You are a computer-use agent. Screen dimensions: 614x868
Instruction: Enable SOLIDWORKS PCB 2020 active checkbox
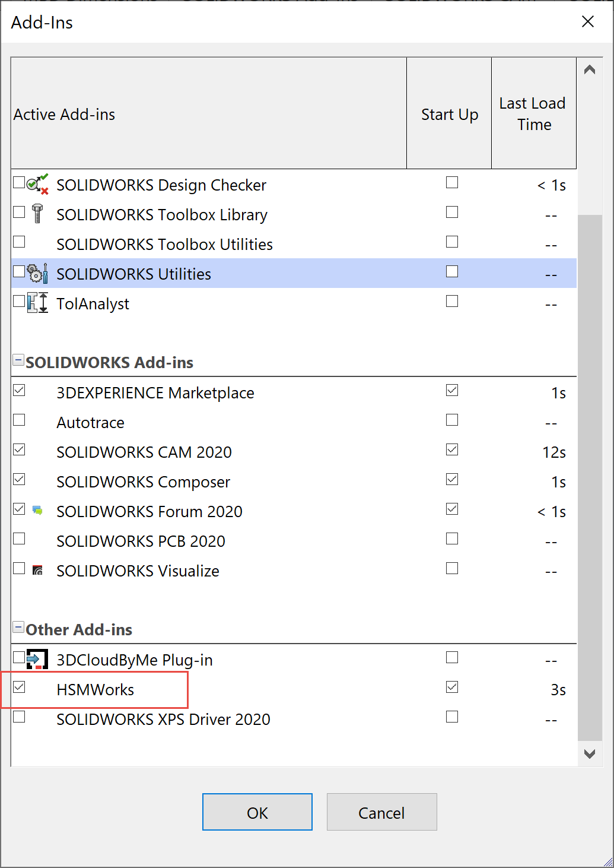click(x=19, y=538)
